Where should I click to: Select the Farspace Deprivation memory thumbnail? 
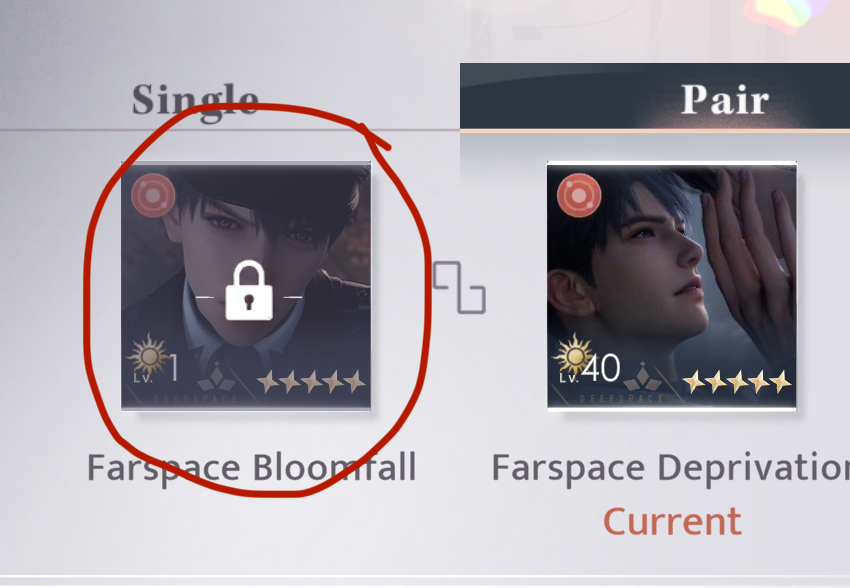672,286
